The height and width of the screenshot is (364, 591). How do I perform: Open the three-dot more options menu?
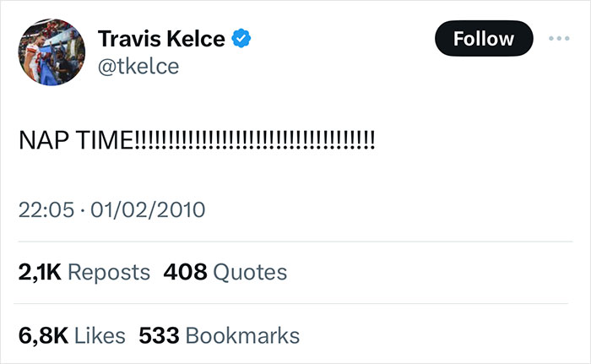point(559,39)
